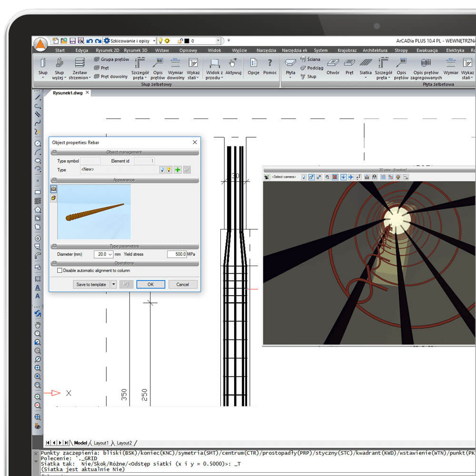The width and height of the screenshot is (476, 476).
Task: Open Opis prętów zagregowanych tool
Action: point(426,69)
